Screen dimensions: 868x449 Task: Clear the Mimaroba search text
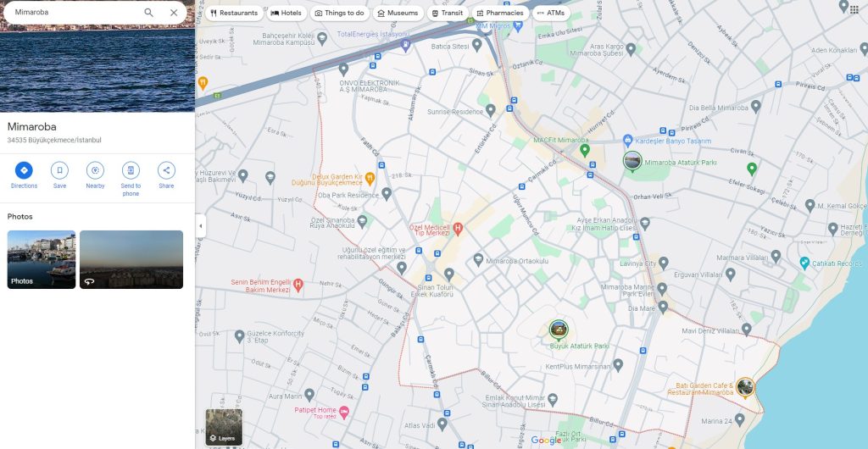[x=174, y=12]
